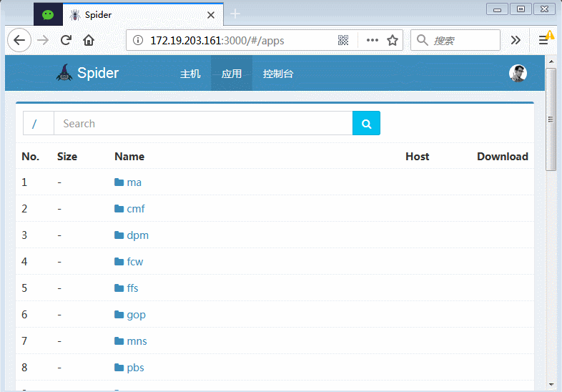Click the No. column header
The image size is (562, 392).
click(31, 157)
